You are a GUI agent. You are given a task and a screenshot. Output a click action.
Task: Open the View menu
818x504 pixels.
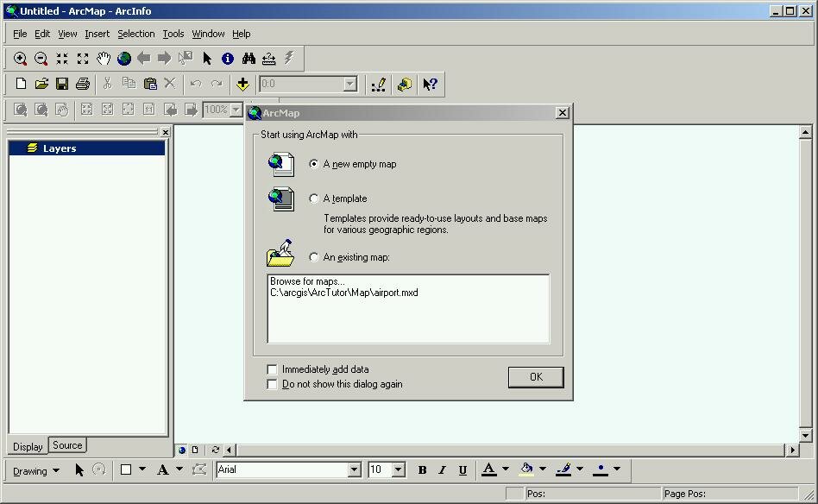[67, 34]
